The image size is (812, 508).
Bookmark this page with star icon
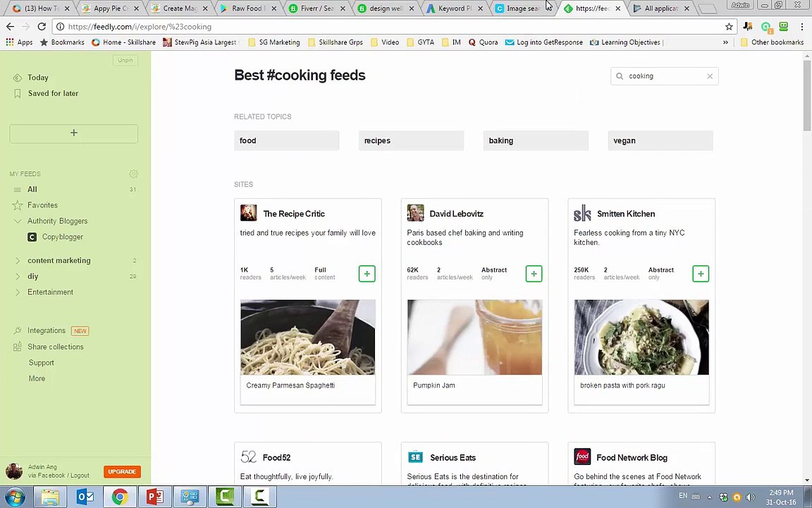729,26
